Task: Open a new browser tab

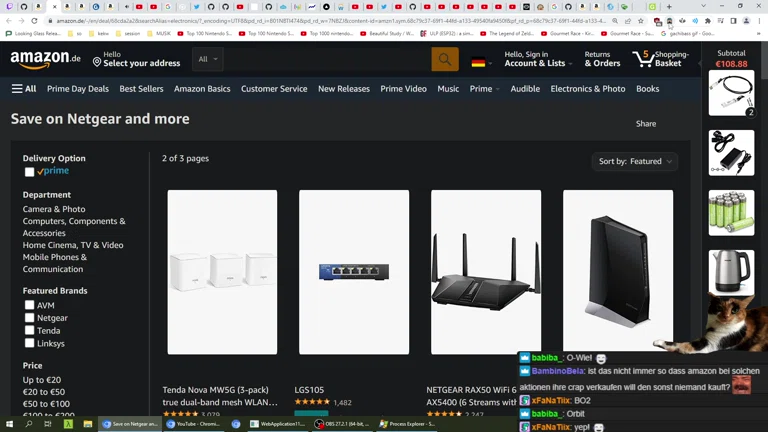Action: click(669, 7)
